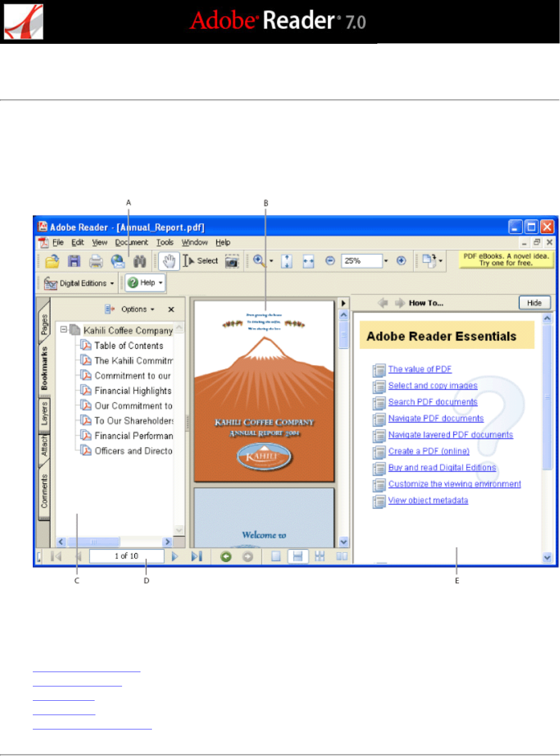
Task: Open 'Search PDF documents' link
Action: pos(433,402)
